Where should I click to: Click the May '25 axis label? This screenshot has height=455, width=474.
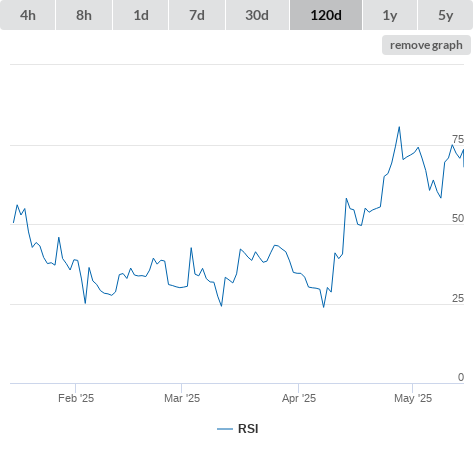413,398
